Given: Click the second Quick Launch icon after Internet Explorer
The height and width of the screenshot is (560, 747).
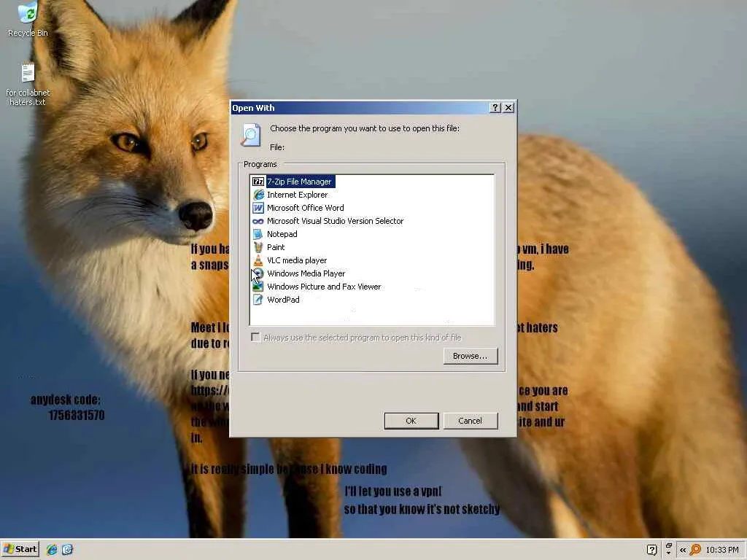Looking at the screenshot, I should (x=67, y=550).
